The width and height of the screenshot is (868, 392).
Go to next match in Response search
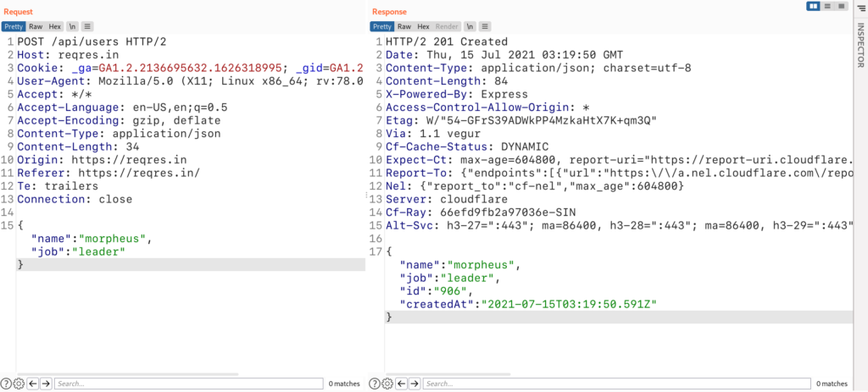(415, 384)
